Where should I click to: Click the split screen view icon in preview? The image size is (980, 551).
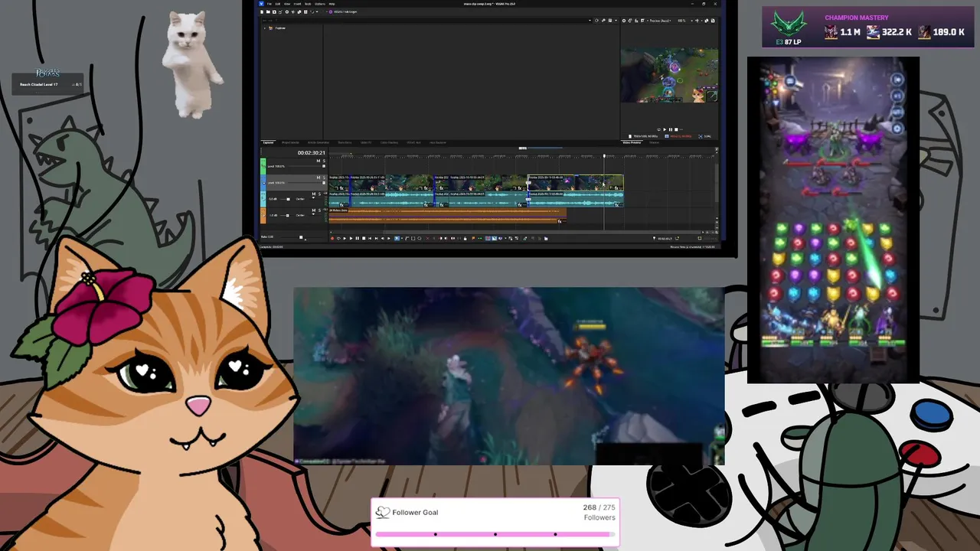[642, 21]
